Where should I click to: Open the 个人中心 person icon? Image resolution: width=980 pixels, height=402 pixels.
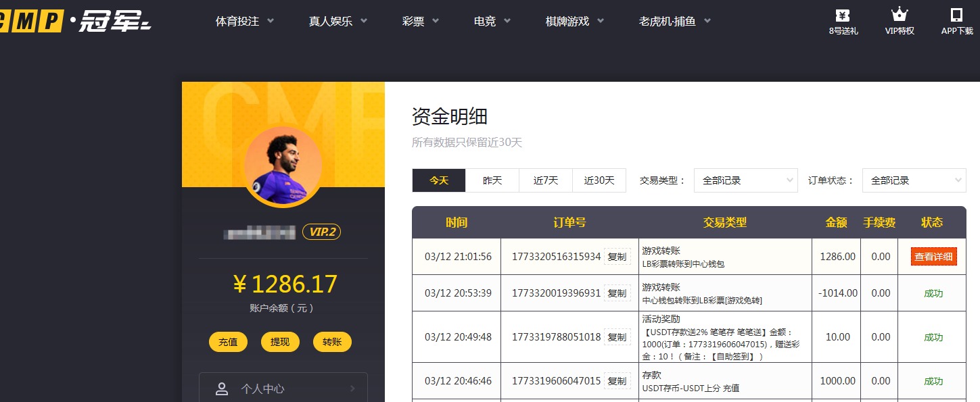pos(222,388)
